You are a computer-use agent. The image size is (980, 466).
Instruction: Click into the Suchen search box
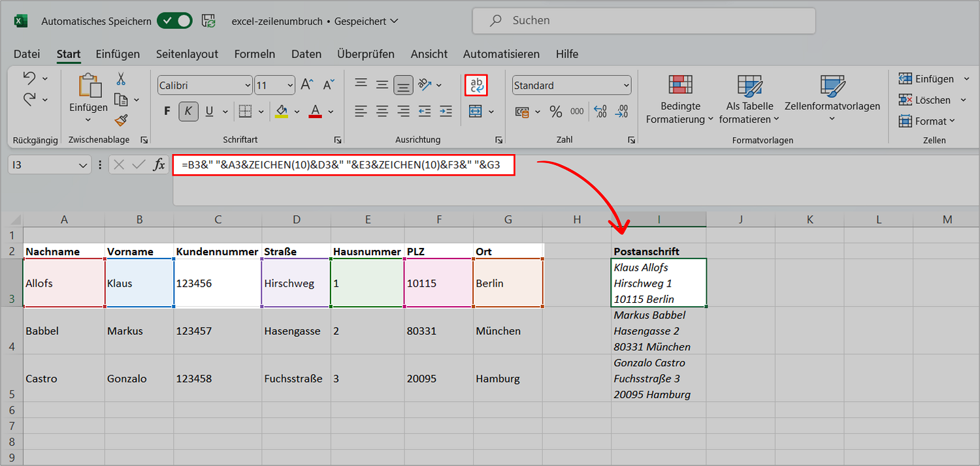[644, 21]
